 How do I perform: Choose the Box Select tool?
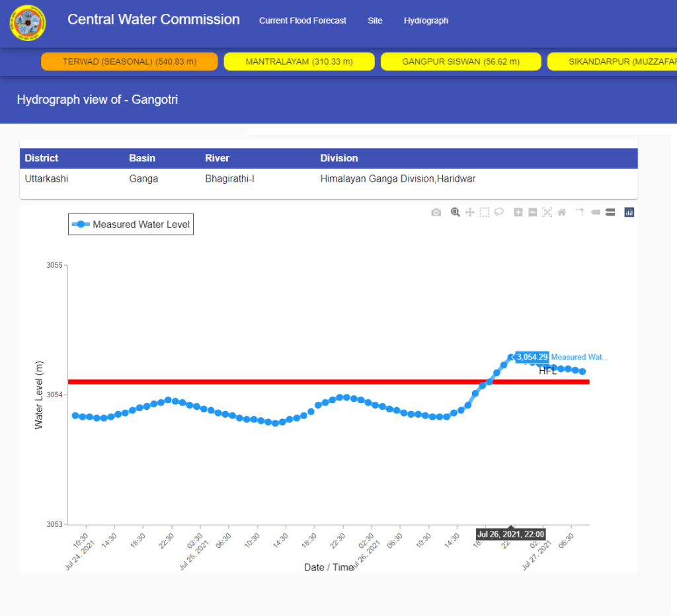click(x=485, y=212)
